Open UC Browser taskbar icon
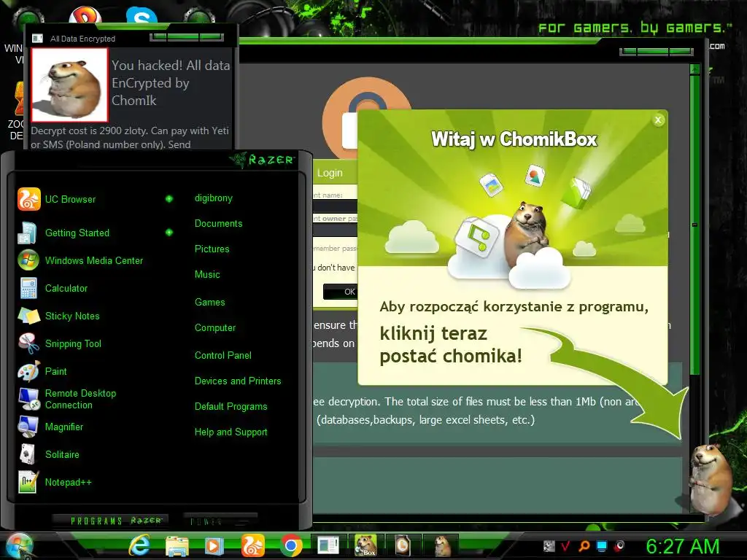This screenshot has height=560, width=747. point(253,545)
